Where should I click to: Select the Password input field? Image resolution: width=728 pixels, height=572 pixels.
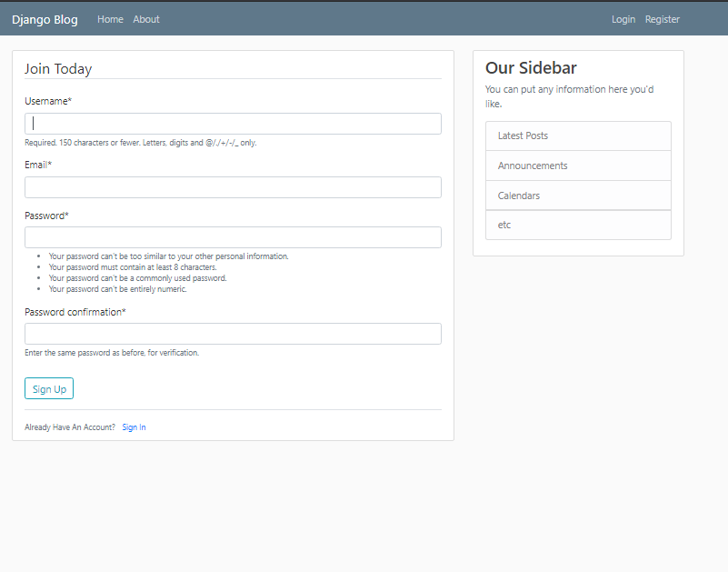pos(233,237)
